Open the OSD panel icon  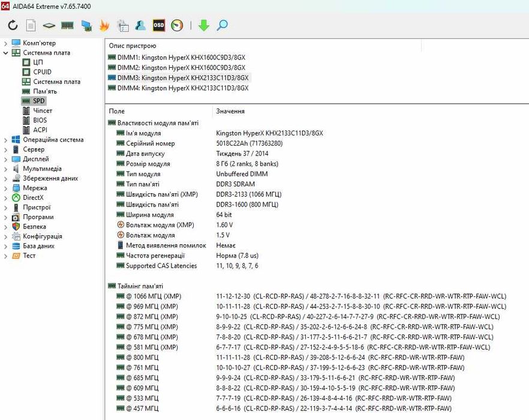click(x=158, y=25)
